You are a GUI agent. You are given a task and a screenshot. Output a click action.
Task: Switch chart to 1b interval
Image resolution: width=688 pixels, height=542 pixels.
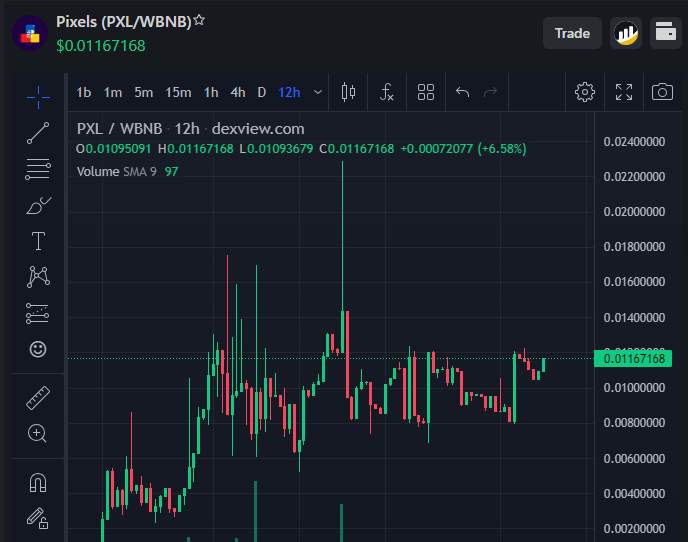tap(84, 93)
